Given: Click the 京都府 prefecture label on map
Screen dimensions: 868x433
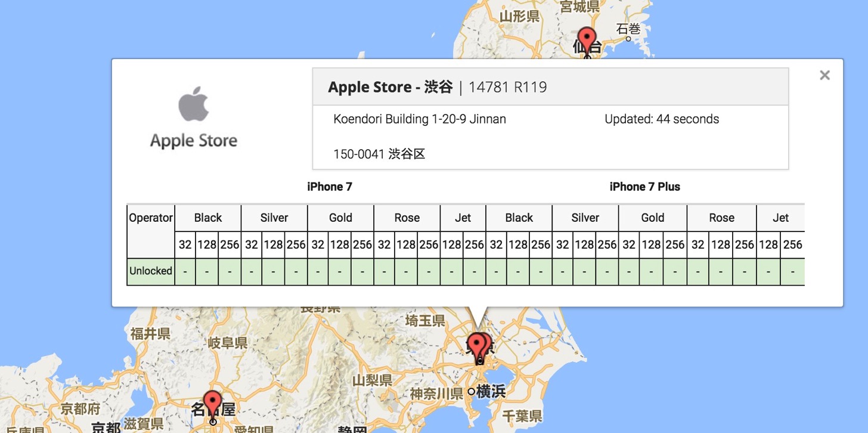Looking at the screenshot, I should tap(80, 409).
